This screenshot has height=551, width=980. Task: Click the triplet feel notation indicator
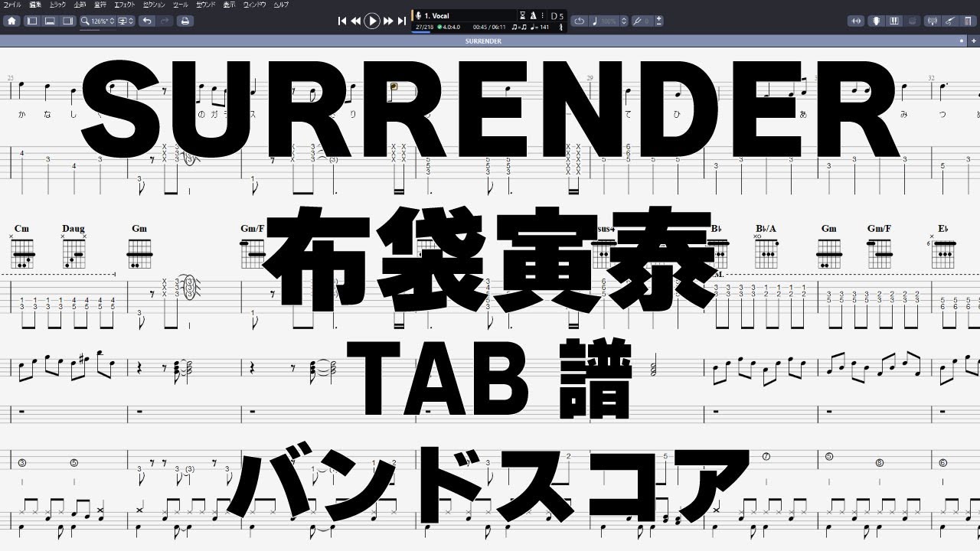(519, 28)
